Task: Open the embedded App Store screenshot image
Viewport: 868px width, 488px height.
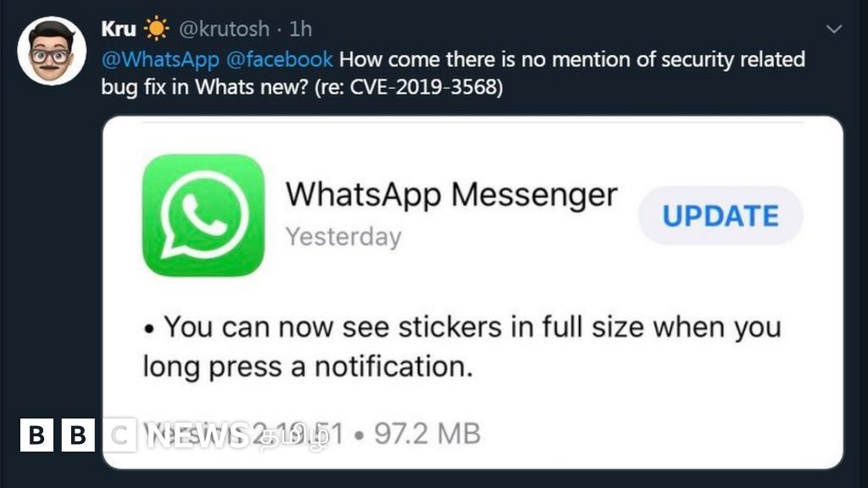Action: tap(473, 292)
